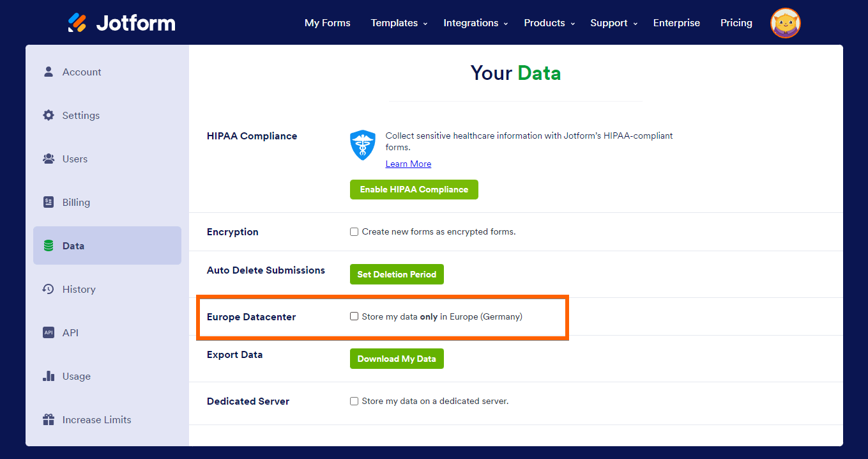Open the History tab
Screen dimensions: 868x459
[x=107, y=289]
